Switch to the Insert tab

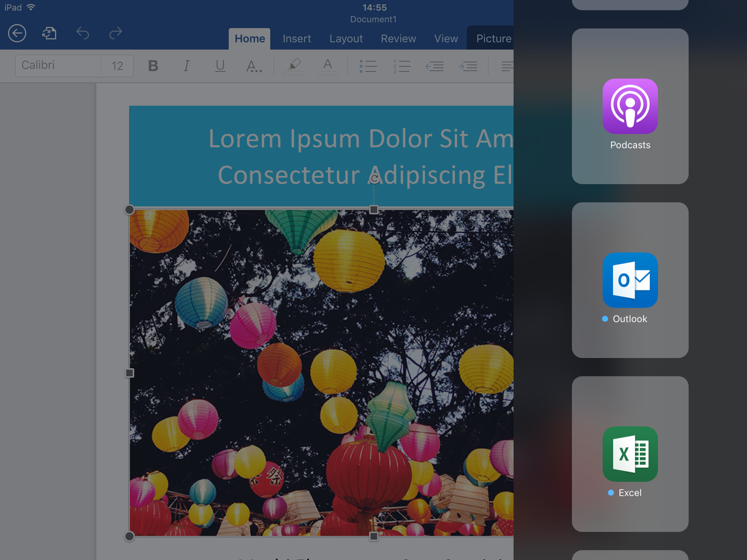click(297, 39)
